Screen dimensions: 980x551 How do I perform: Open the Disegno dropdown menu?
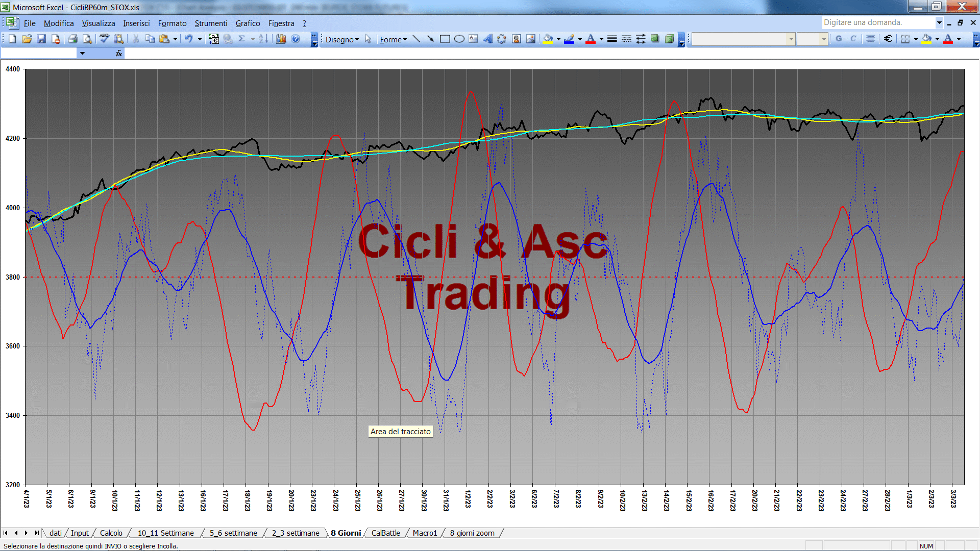coord(342,39)
